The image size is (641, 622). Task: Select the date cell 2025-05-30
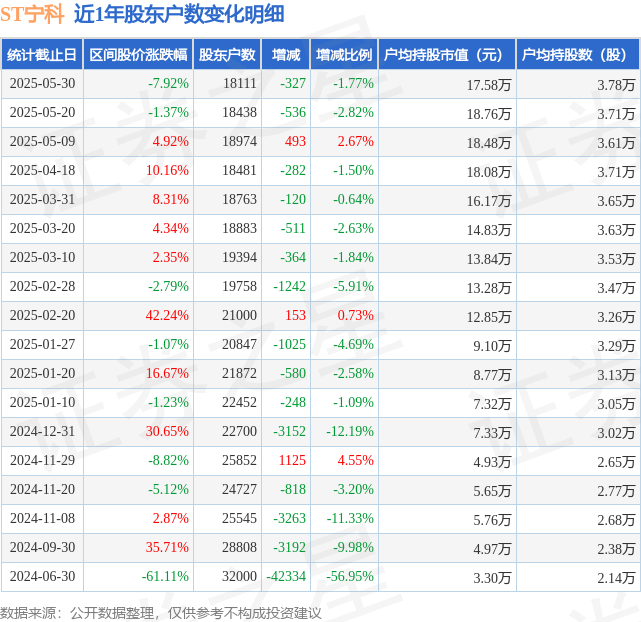43,83
